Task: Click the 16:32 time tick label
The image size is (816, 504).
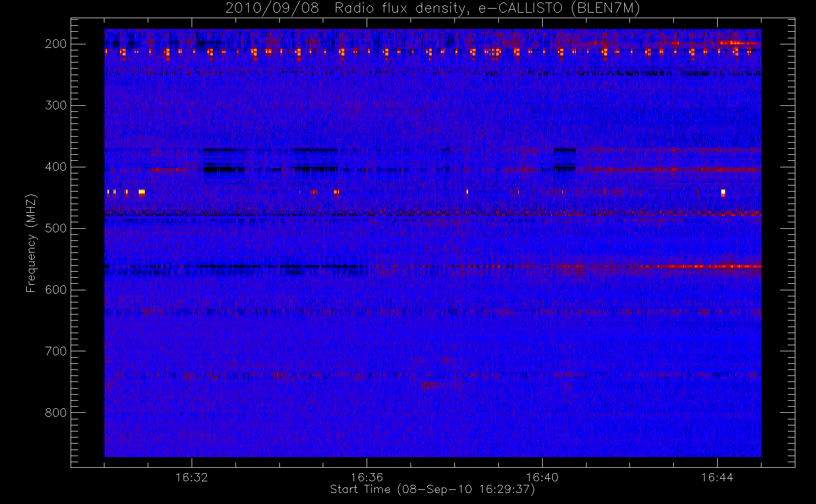Action: click(x=192, y=477)
